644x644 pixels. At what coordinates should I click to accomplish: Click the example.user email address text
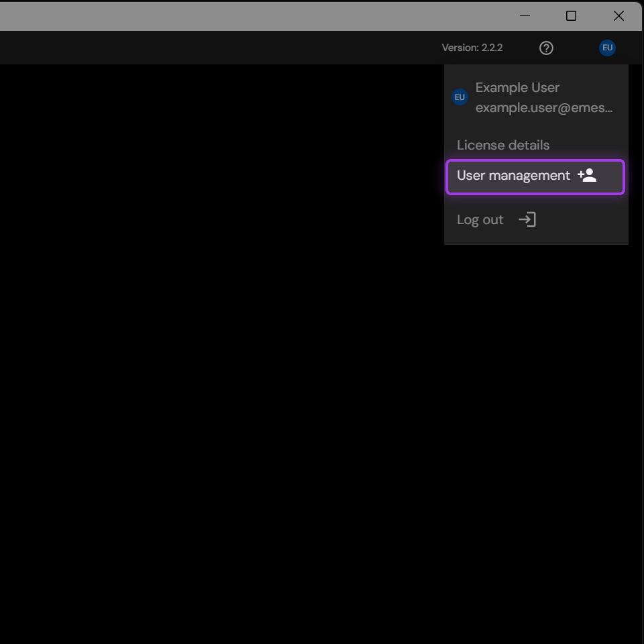[544, 107]
